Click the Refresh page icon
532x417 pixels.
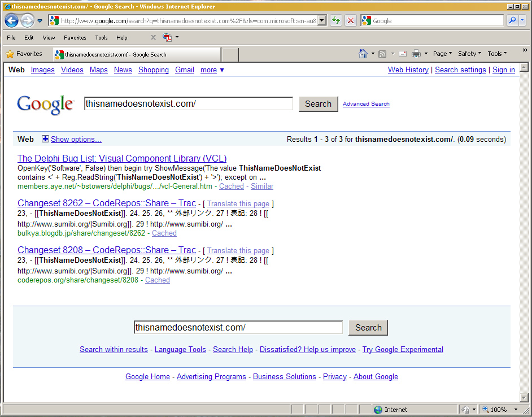tap(336, 21)
